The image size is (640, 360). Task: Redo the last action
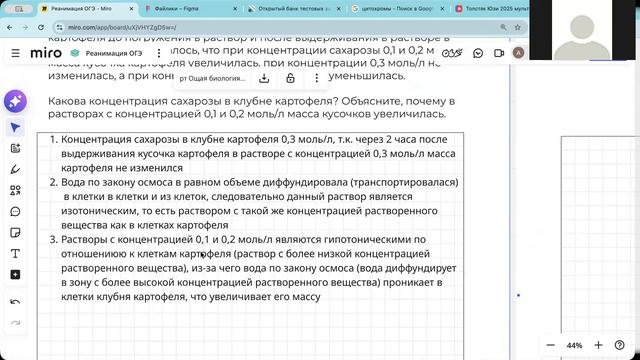point(15,323)
